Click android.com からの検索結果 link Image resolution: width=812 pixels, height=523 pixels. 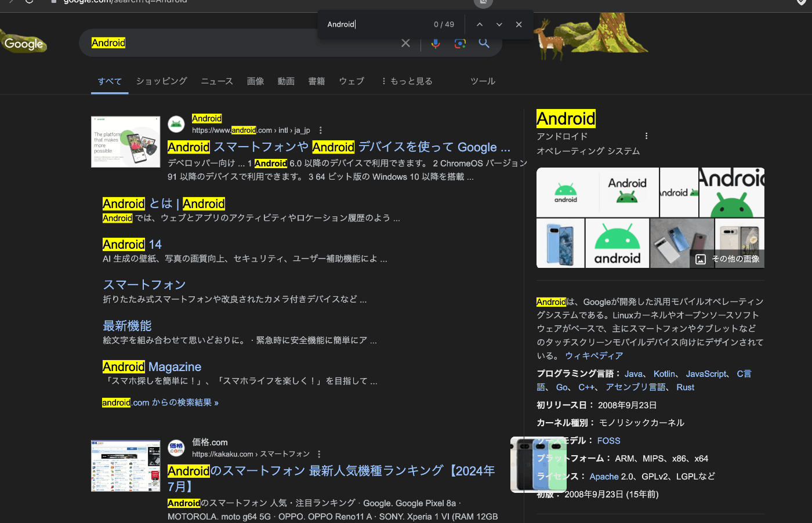(x=160, y=402)
